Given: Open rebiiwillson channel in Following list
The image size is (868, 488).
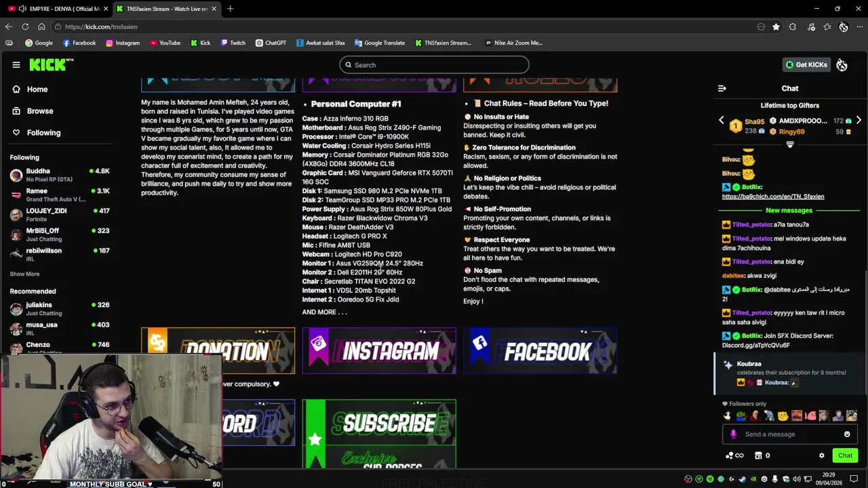Looking at the screenshot, I should (60, 254).
